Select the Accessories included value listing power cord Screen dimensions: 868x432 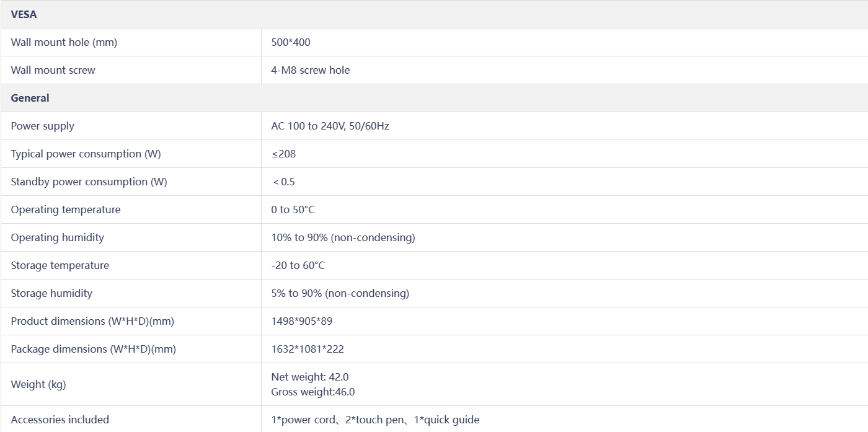click(x=375, y=420)
